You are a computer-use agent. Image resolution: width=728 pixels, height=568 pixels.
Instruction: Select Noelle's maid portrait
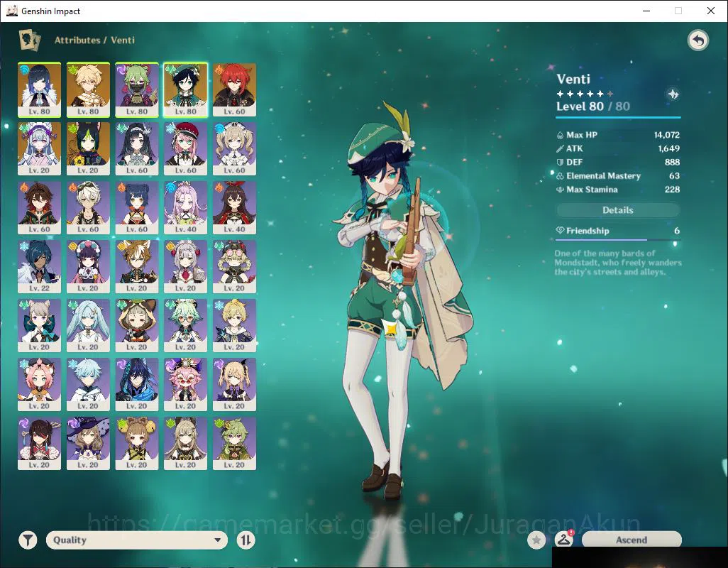coord(186,266)
